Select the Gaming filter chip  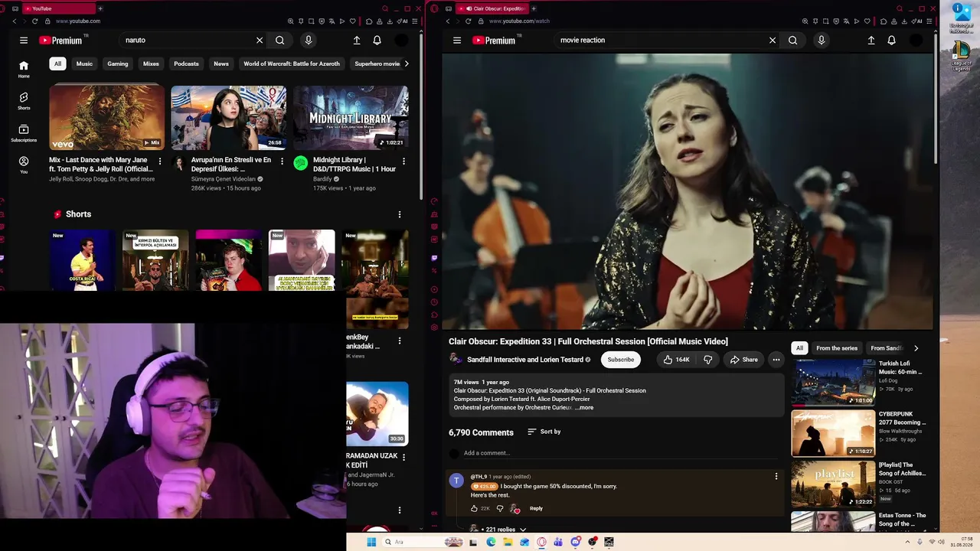tap(118, 64)
